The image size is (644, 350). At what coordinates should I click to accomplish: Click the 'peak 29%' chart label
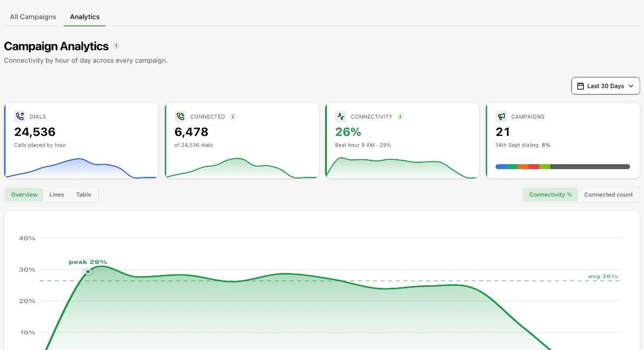(x=88, y=262)
